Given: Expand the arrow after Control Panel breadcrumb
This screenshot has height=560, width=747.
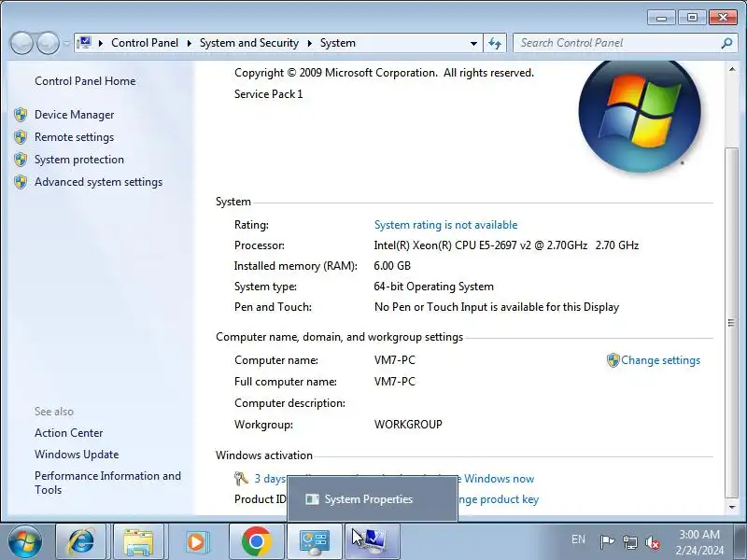Looking at the screenshot, I should (190, 43).
